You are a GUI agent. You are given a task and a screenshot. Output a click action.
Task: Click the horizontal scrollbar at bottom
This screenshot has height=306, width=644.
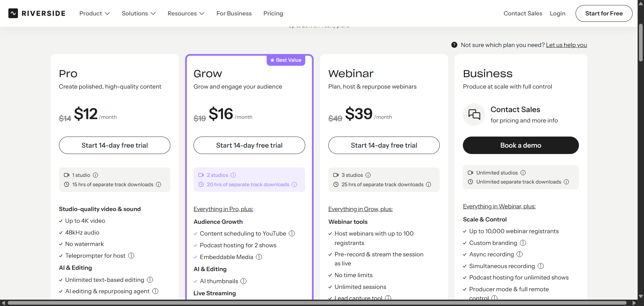tap(317, 303)
